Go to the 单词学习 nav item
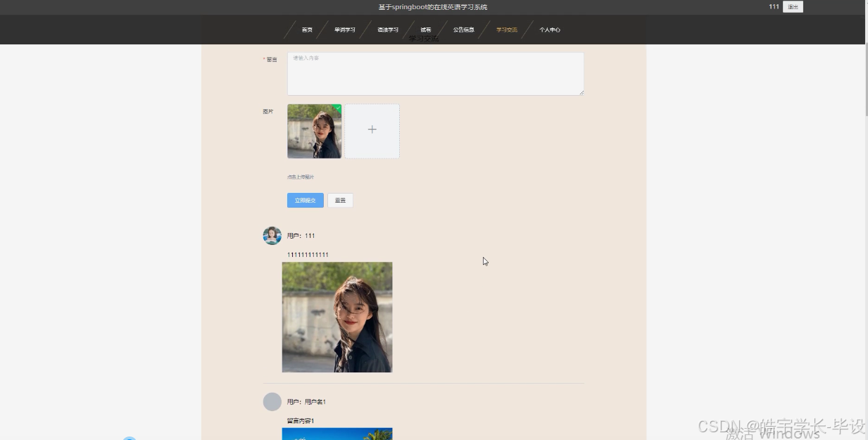 (x=344, y=30)
